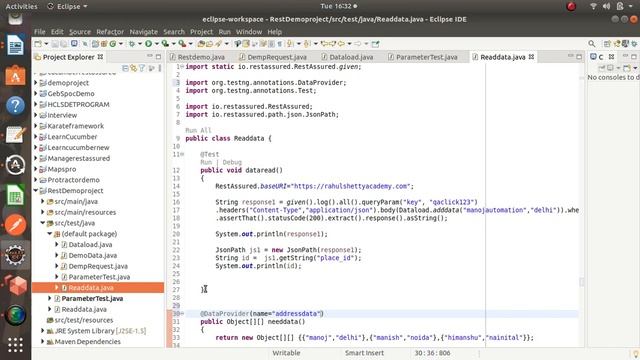Viewport: 640px width, 360px height.
Task: Click Activities in the top bar
Action: (21, 6)
